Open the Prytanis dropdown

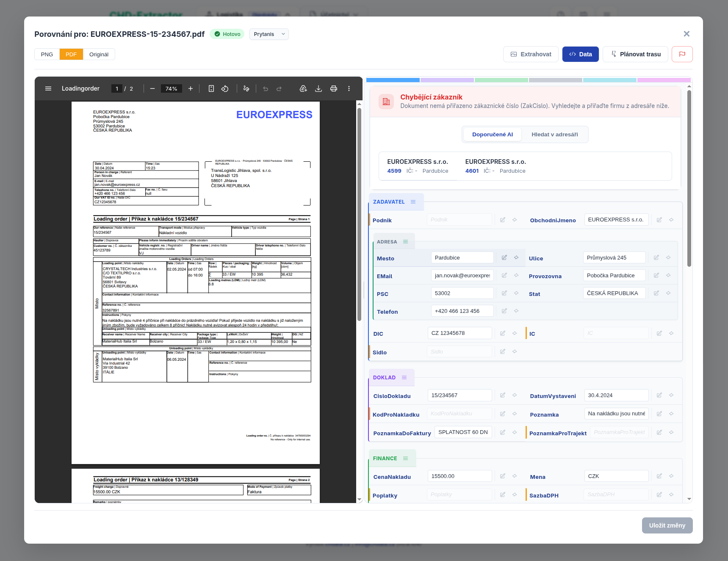click(x=269, y=34)
